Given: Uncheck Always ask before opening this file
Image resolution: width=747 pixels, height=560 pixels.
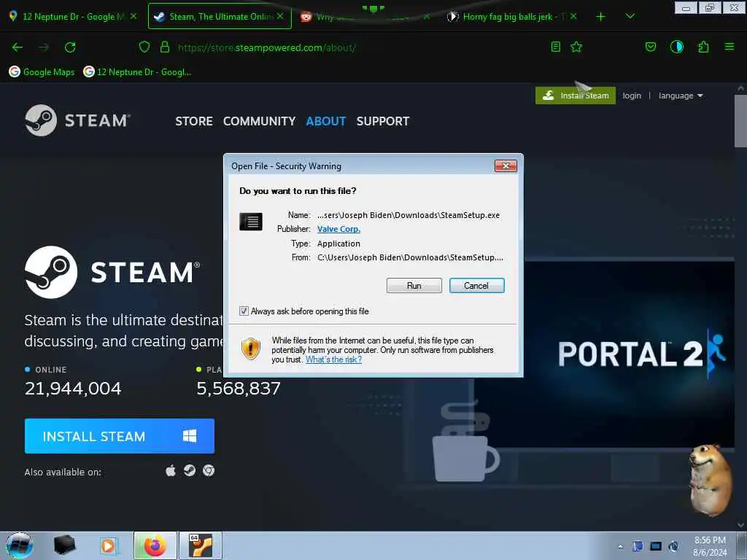Looking at the screenshot, I should (x=244, y=311).
